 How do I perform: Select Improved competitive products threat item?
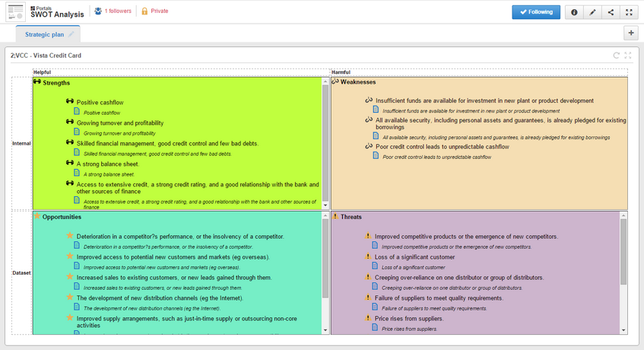pos(466,237)
